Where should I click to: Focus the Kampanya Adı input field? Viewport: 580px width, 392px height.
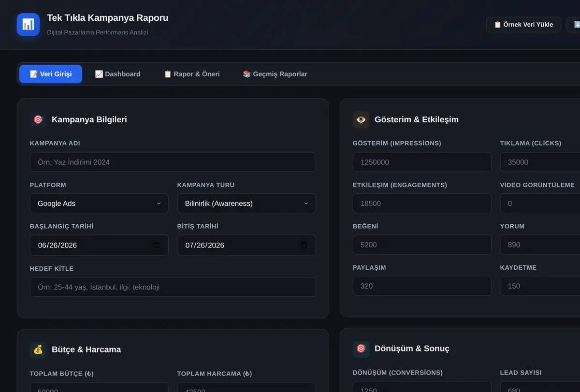(173, 162)
